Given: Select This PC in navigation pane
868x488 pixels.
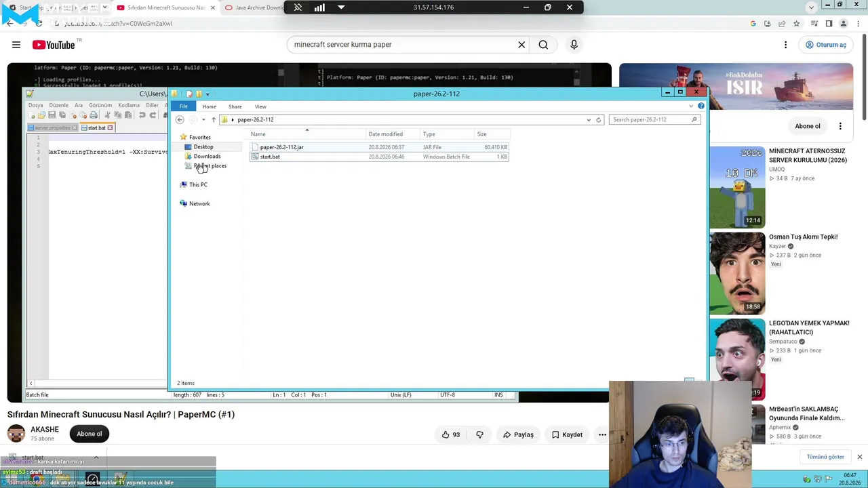Looking at the screenshot, I should click(x=198, y=185).
